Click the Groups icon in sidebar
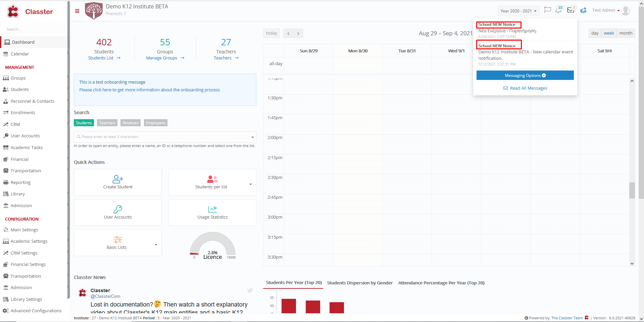 point(6,78)
